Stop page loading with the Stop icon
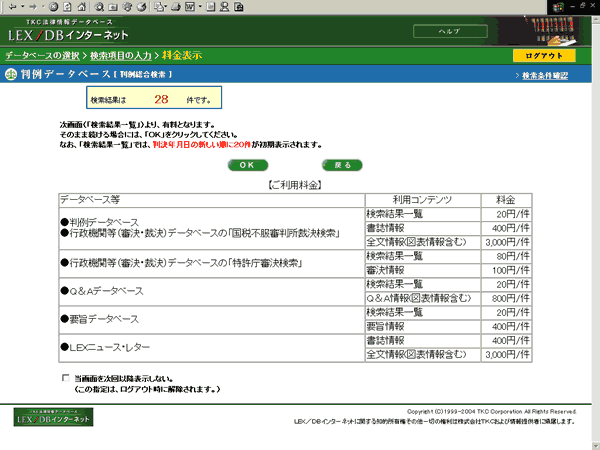600x450 pixels. [54, 7]
